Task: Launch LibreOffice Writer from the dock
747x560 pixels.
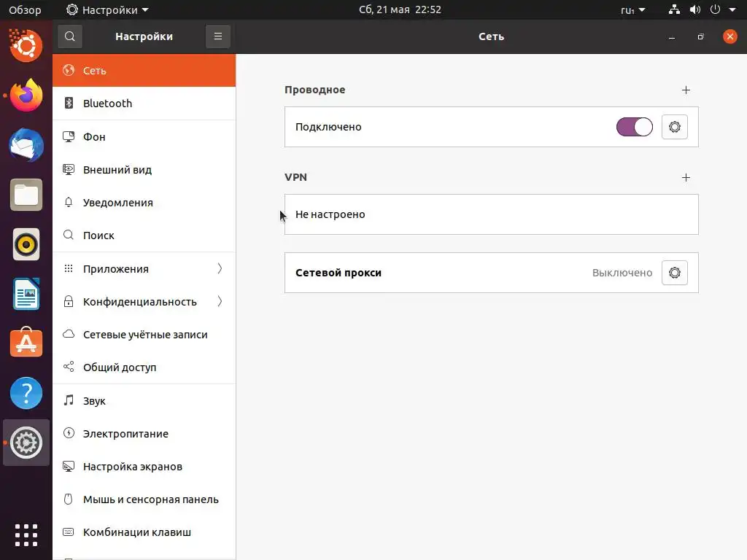Action: pyautogui.click(x=26, y=294)
